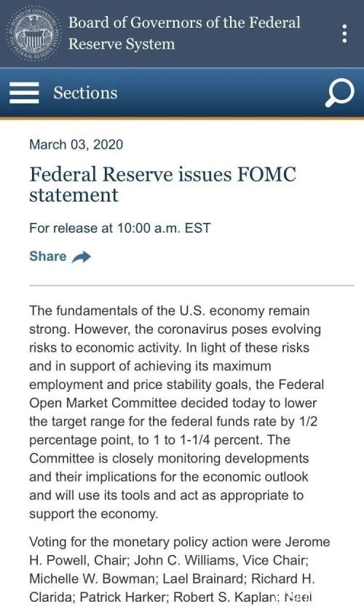
Task: Click the Share link text
Action: (x=48, y=256)
